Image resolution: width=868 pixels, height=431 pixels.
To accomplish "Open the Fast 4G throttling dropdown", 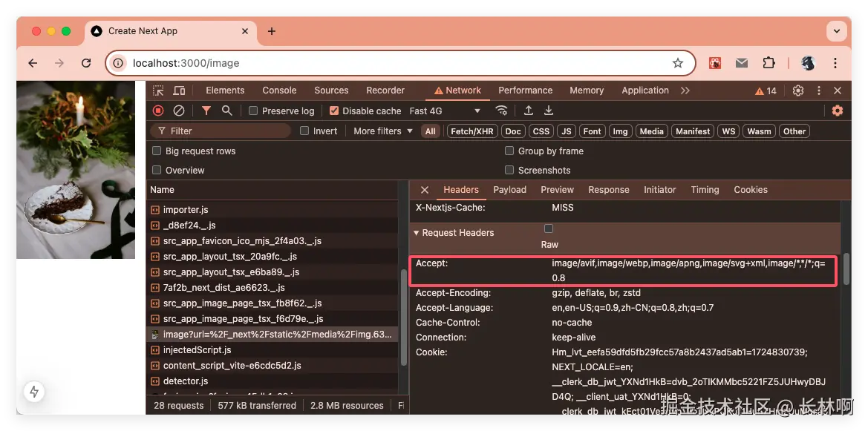I will pos(445,111).
